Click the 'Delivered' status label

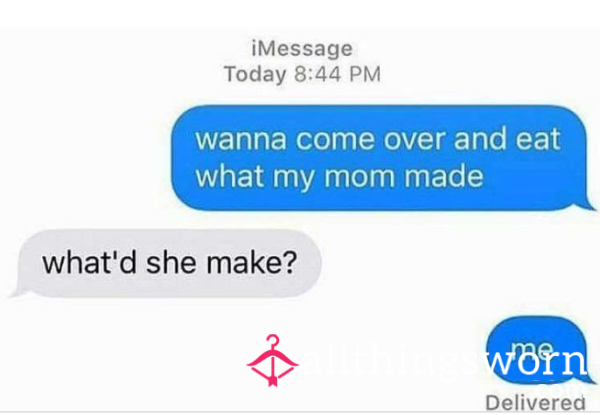click(x=535, y=403)
